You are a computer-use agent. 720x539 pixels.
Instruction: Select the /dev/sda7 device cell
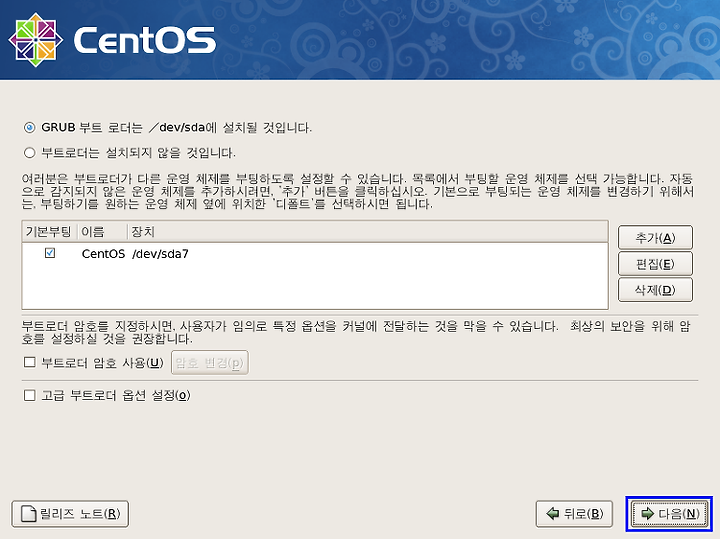pos(160,254)
